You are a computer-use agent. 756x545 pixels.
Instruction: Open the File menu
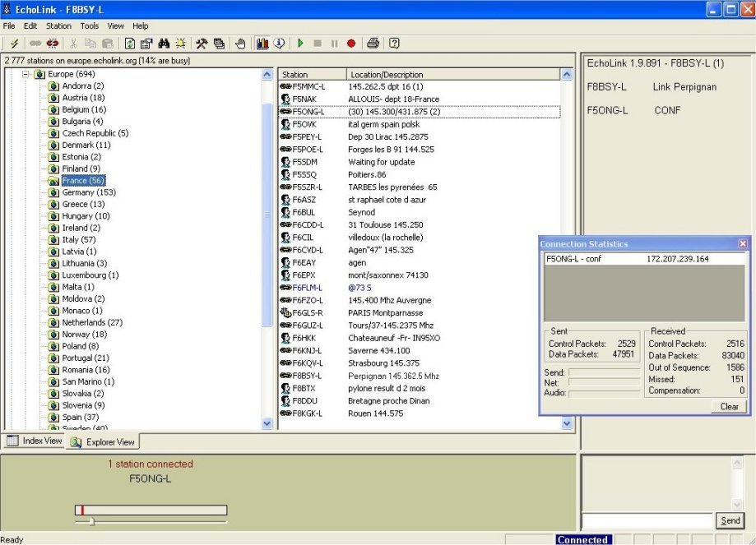9,26
